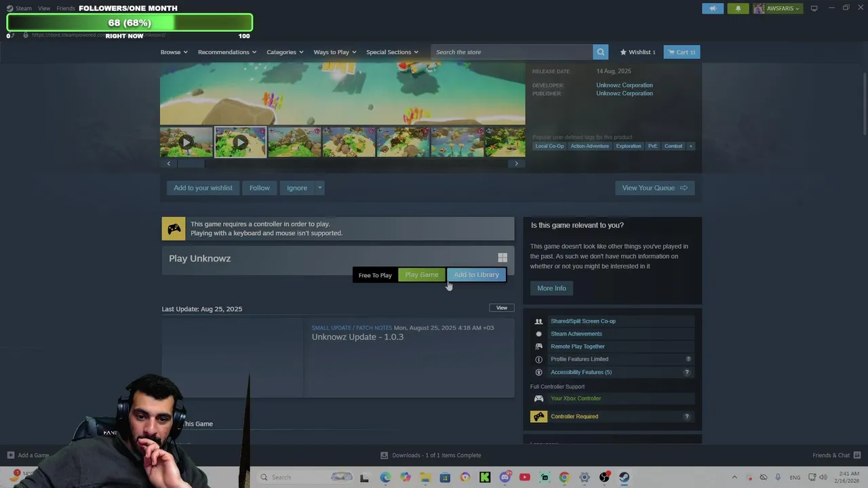Open the Microsoft Edge taskbar icon
The width and height of the screenshot is (868, 488).
(x=385, y=477)
